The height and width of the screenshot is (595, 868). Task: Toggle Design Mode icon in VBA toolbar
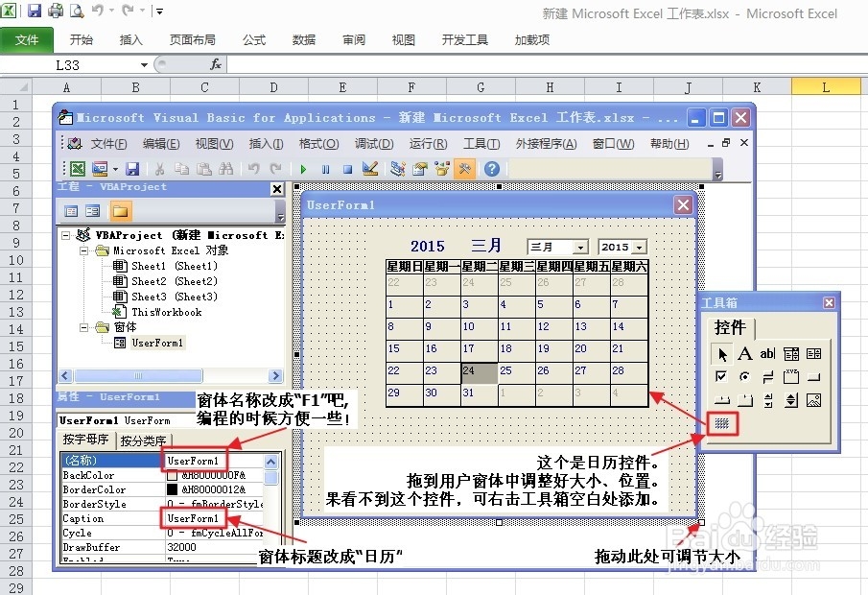[x=370, y=168]
